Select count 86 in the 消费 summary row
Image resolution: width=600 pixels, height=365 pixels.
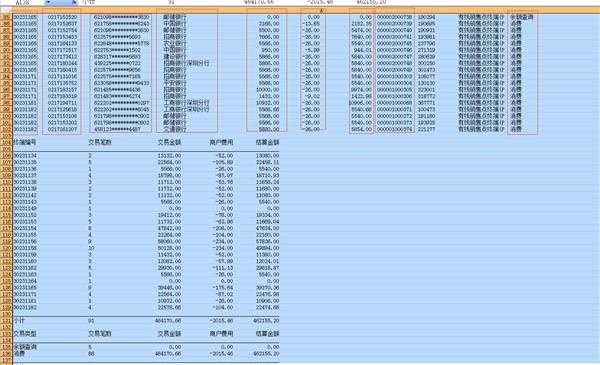[x=91, y=354]
